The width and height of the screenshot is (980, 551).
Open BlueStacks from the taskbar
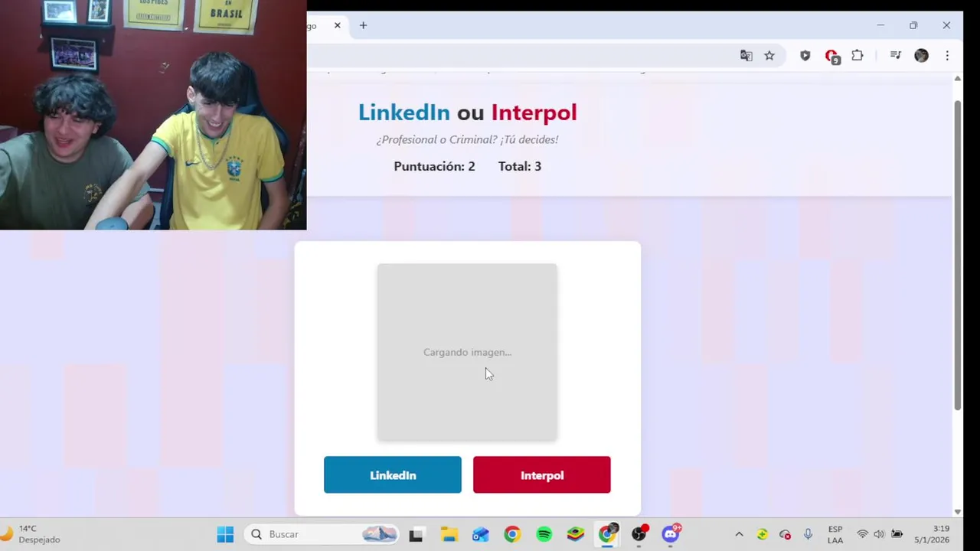click(576, 534)
